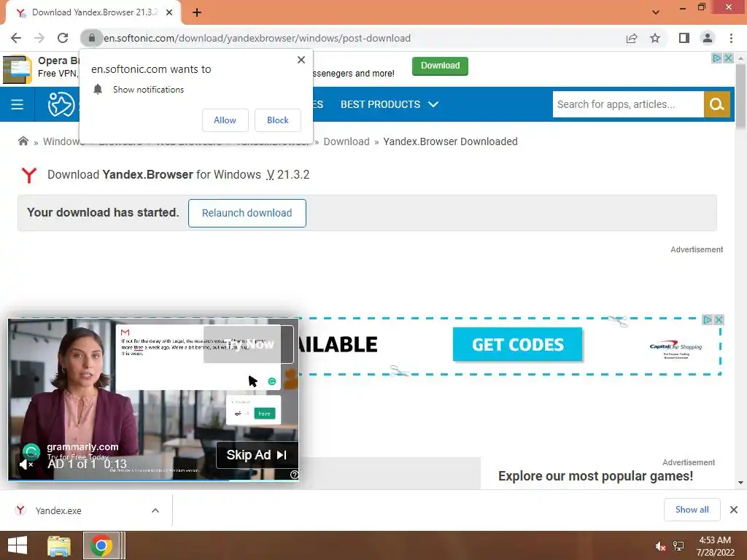Open the downloaded Yandex.exe file

pos(58,510)
